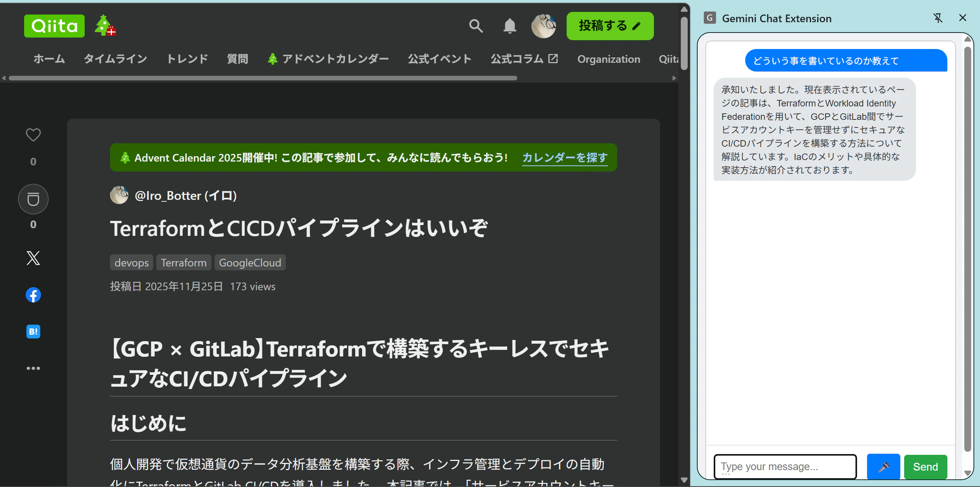Image resolution: width=980 pixels, height=487 pixels.
Task: Unpin the Gemini Chat Extension panel
Action: 938,18
